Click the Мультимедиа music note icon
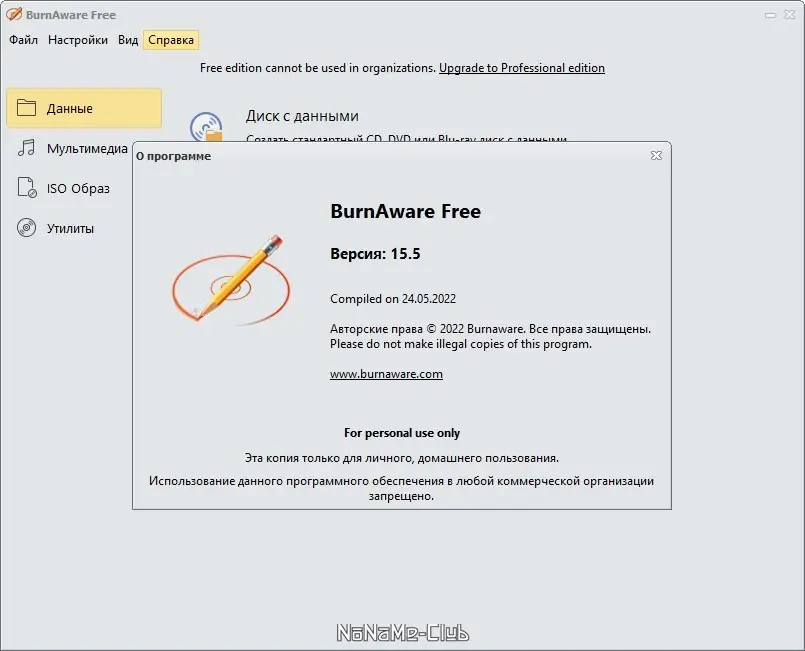This screenshot has height=651, width=805. point(26,148)
